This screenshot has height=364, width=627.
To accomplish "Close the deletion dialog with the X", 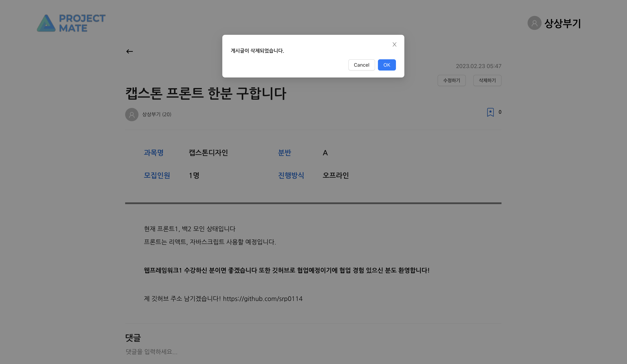I will click(394, 44).
